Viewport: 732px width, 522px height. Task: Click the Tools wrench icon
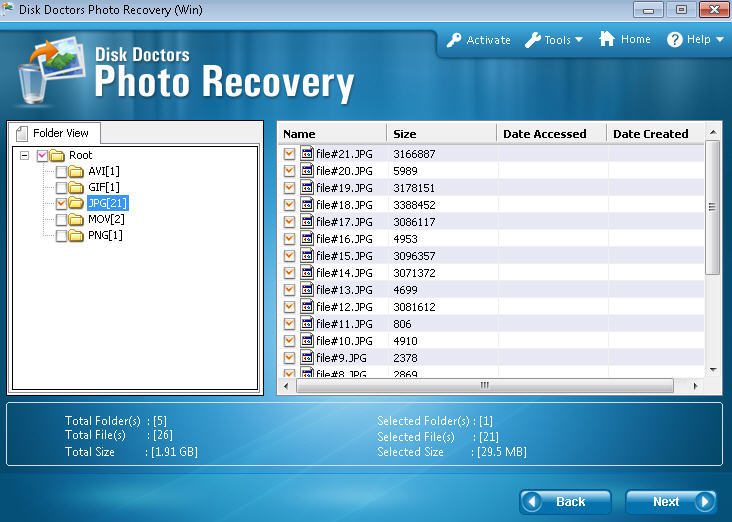click(533, 40)
